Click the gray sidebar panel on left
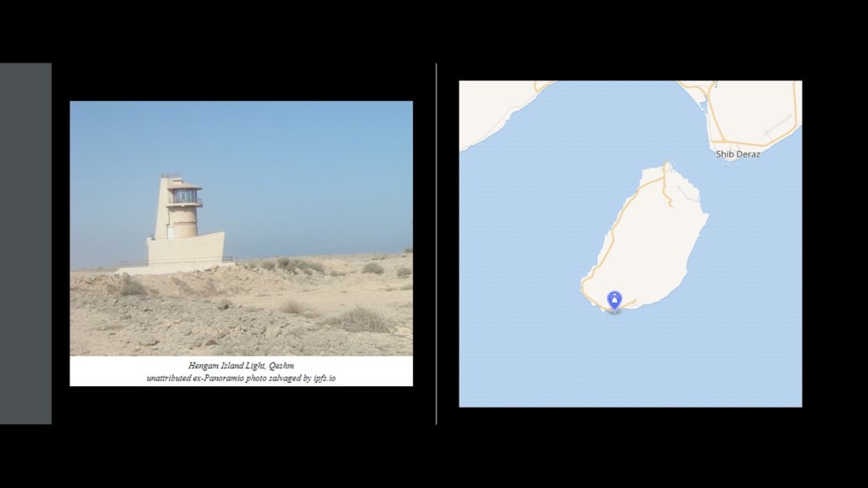Screen dimensions: 868x488 point(25,243)
